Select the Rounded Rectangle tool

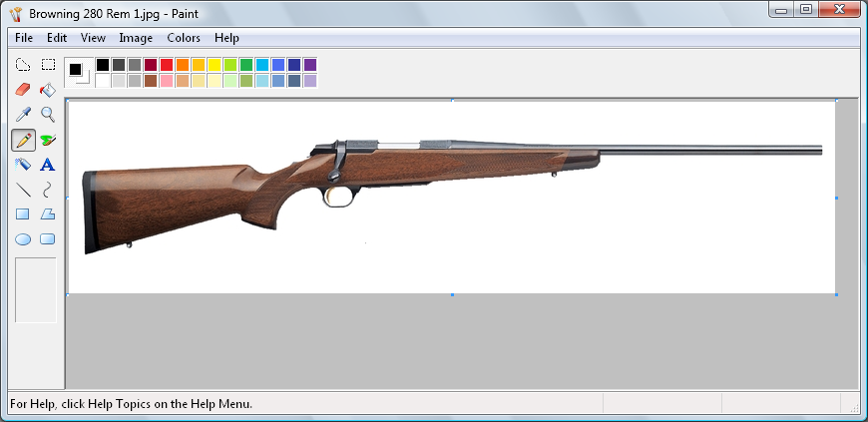coord(48,239)
